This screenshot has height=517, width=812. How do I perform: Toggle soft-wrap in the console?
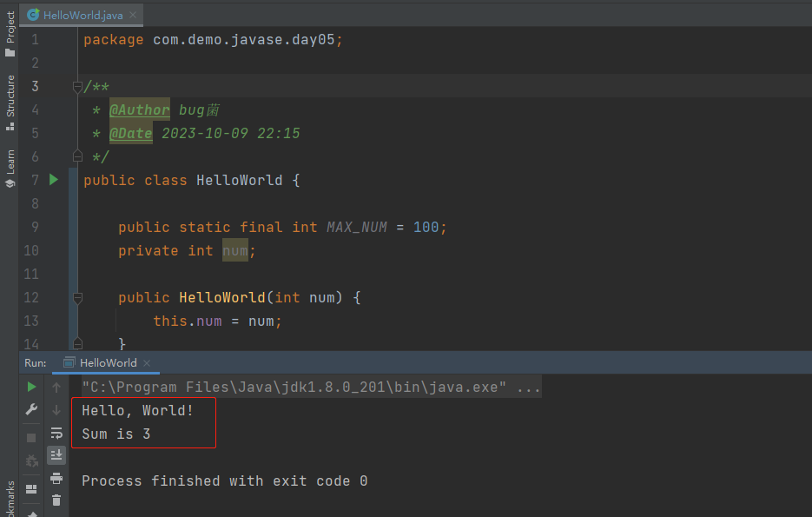(56, 433)
